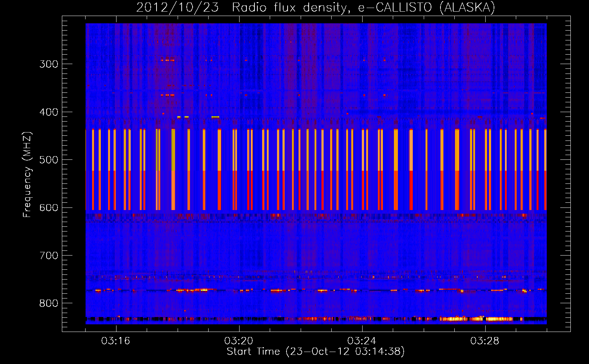Click the 400 frequency tick label
The height and width of the screenshot is (364, 589).
tap(49, 112)
